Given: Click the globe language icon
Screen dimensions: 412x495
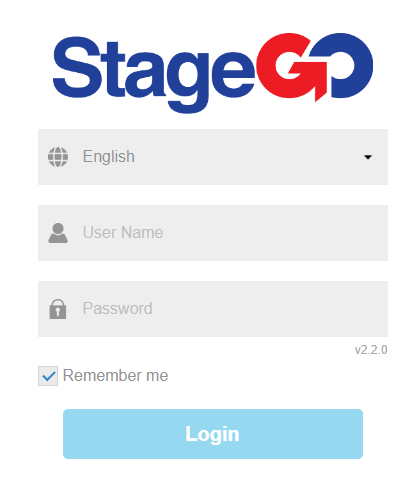Looking at the screenshot, I should [58, 157].
